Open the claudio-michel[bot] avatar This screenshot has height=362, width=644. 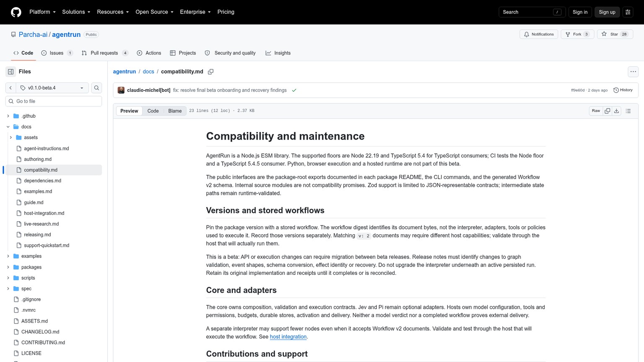(x=121, y=90)
